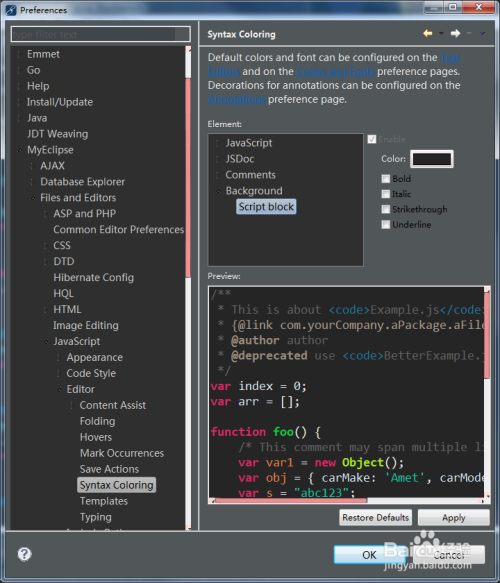This screenshot has width=500, height=583.
Task: Select Appearance under JavaScript
Action: point(94,358)
